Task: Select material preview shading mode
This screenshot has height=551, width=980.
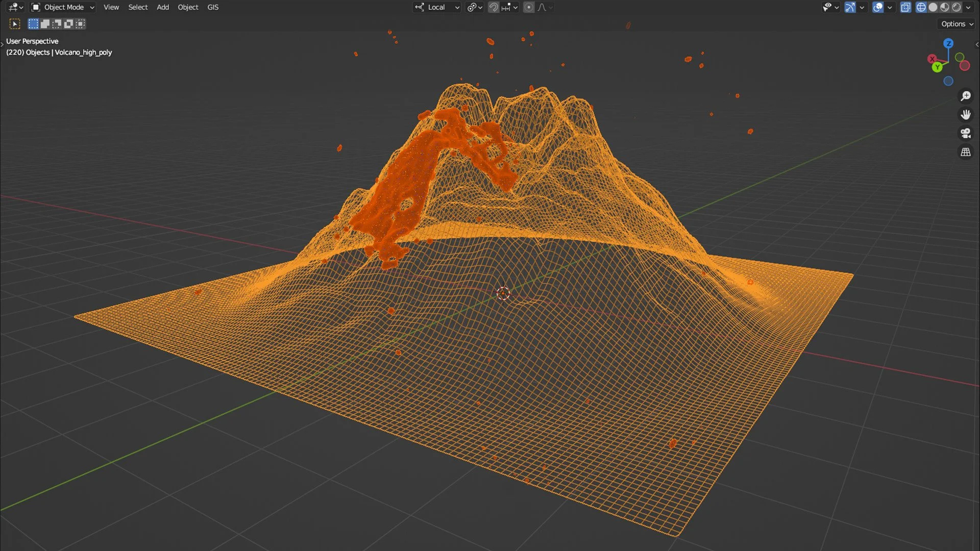Action: 945,7
